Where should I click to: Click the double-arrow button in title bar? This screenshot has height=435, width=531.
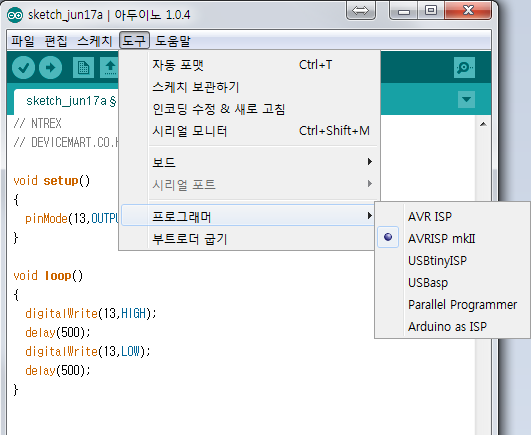(x=360, y=10)
